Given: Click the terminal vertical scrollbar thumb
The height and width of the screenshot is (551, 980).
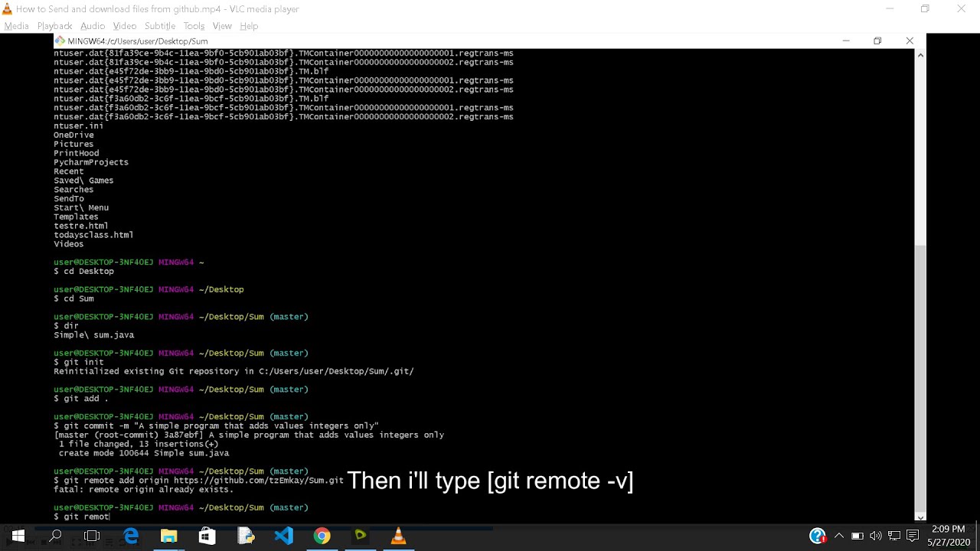Looking at the screenshot, I should click(920, 378).
